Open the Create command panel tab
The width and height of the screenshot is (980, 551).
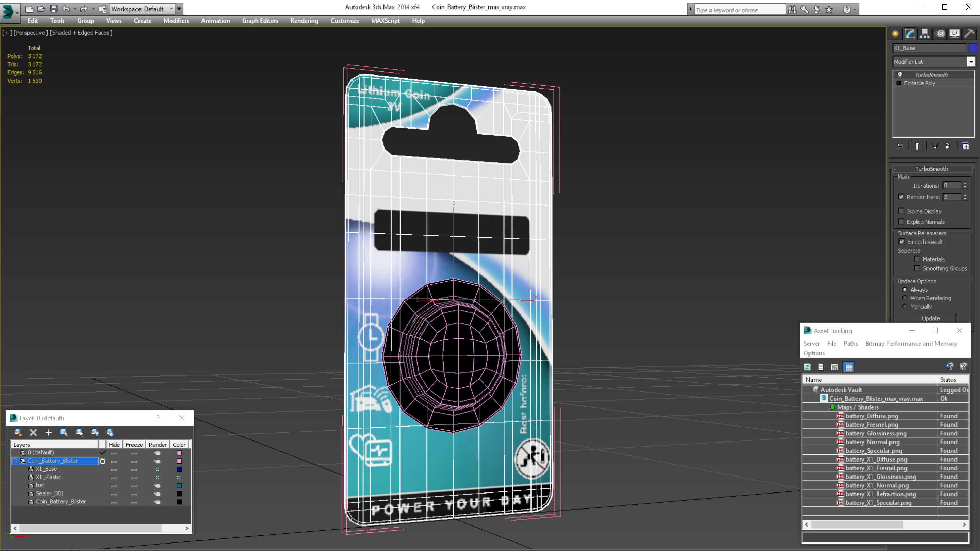click(895, 34)
